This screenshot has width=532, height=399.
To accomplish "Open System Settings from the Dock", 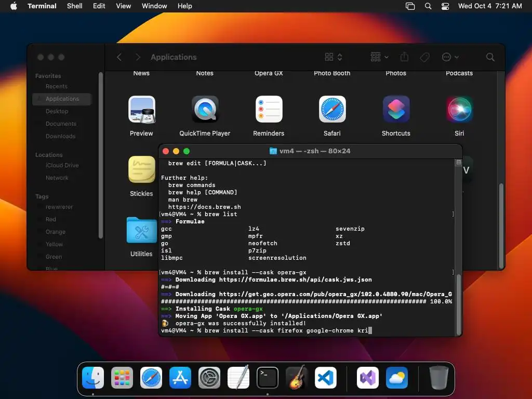I will [x=209, y=377].
